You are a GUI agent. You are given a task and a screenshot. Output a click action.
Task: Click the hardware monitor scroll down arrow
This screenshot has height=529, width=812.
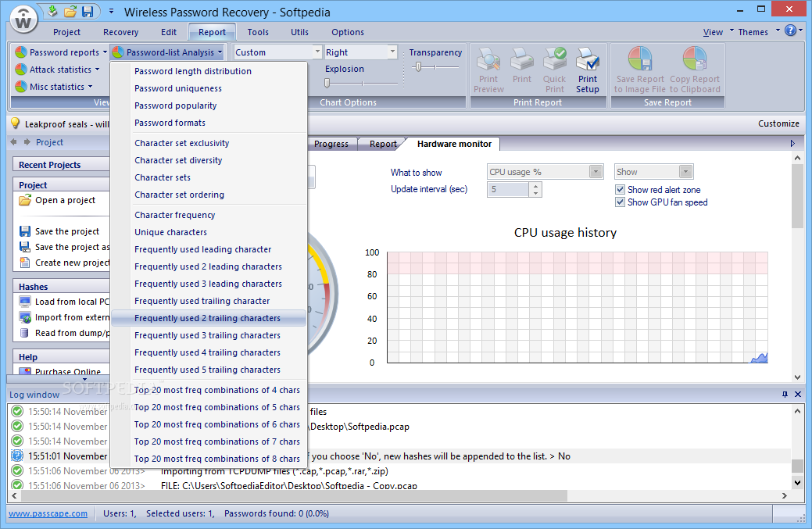coord(797,377)
